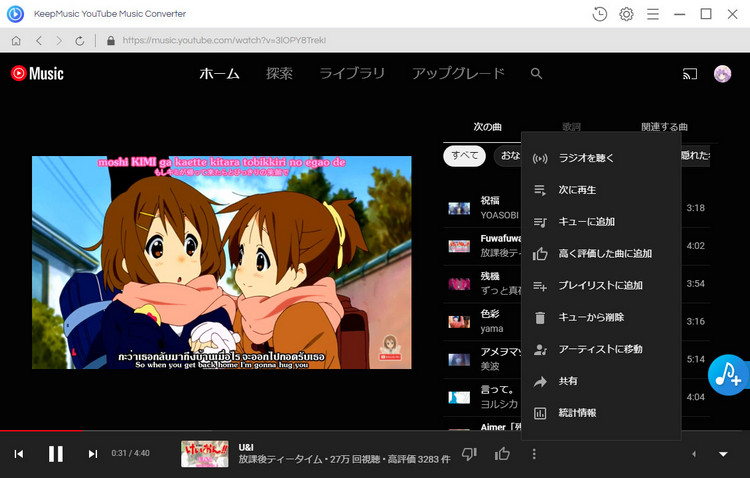Screen dimensions: 750x478
Task: Skip to the next track
Action: [x=93, y=454]
